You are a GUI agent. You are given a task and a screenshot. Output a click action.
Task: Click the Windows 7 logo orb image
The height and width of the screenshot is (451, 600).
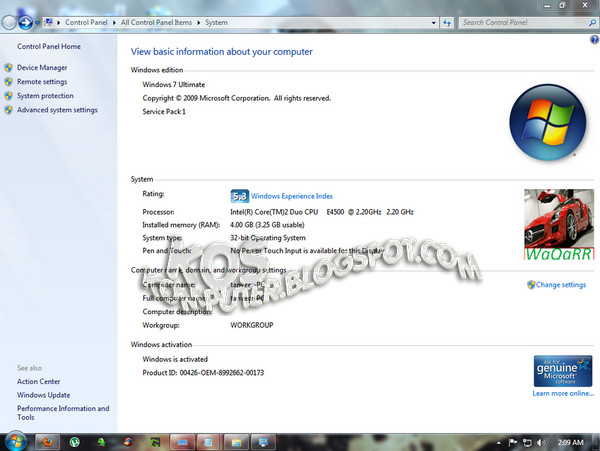(547, 122)
